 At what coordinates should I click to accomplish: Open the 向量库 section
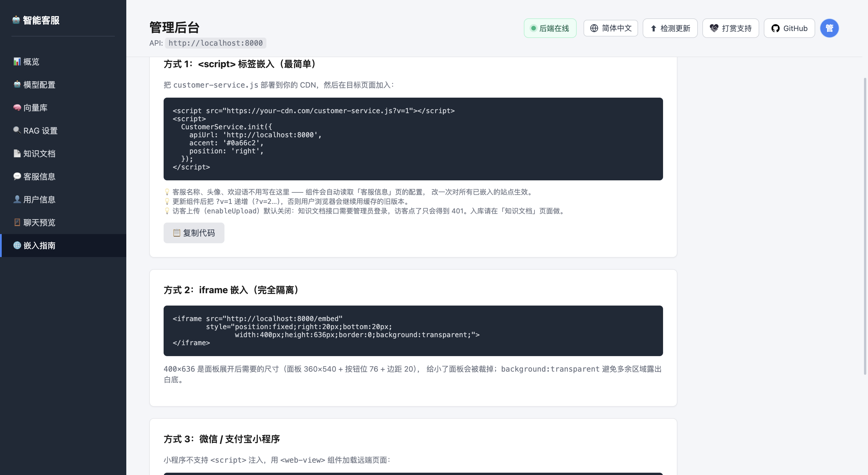click(63, 107)
